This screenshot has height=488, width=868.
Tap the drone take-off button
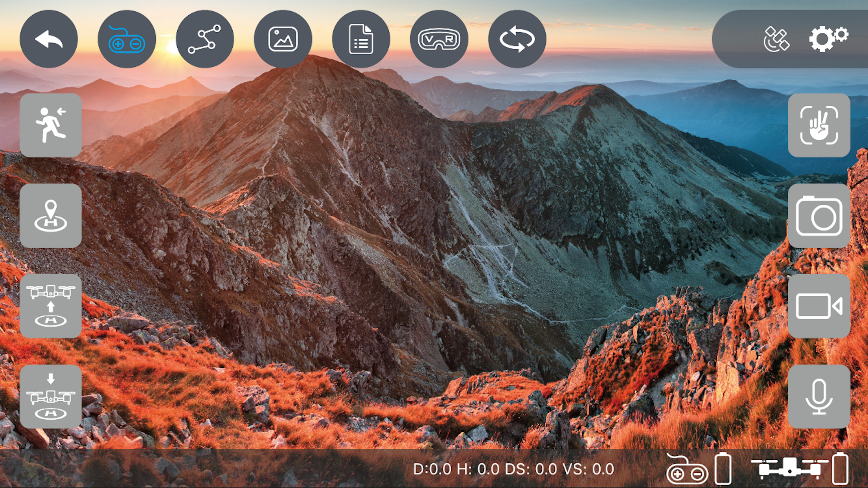tap(51, 306)
